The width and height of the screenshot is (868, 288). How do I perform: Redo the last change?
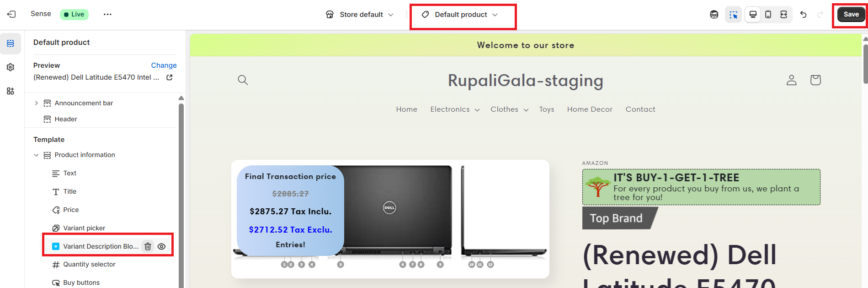(x=820, y=15)
